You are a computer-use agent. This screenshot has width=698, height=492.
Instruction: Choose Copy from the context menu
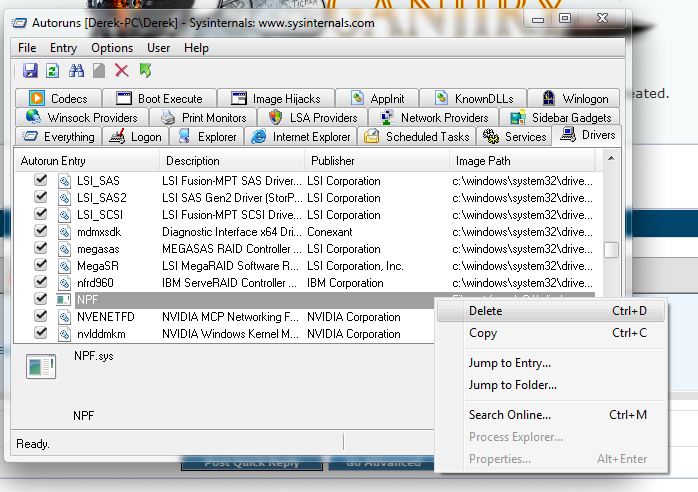(x=551, y=333)
